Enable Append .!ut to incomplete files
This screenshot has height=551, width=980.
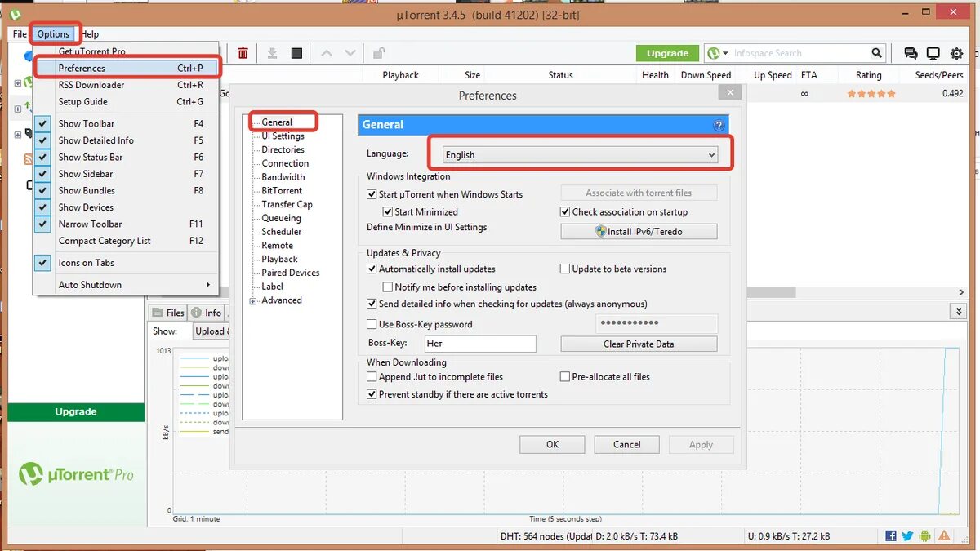click(x=372, y=377)
